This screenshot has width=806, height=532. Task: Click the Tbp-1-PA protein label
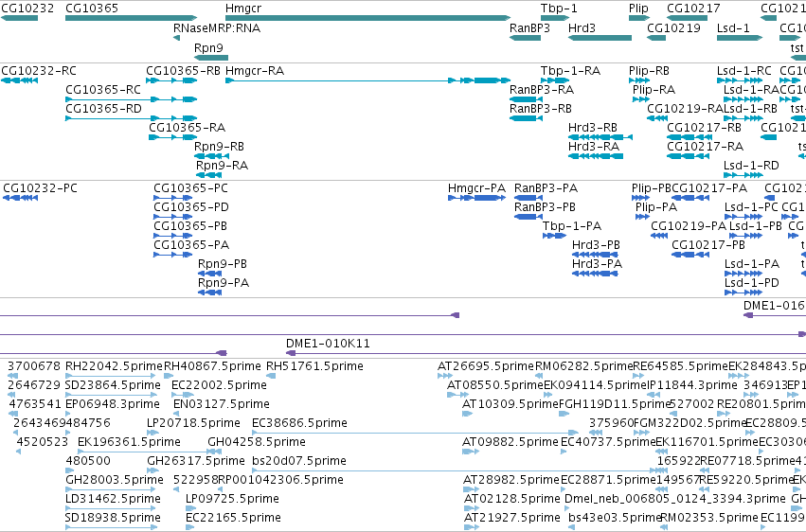[x=572, y=226]
